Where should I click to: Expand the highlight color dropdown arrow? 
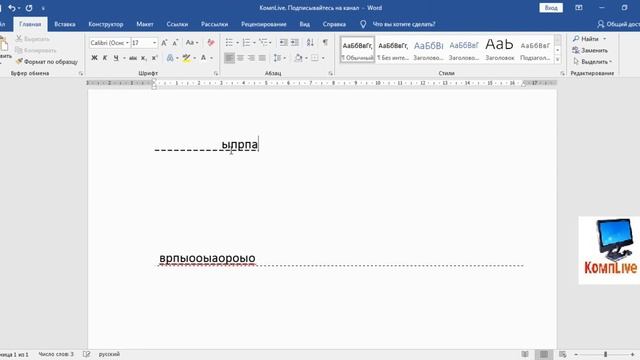pos(194,58)
